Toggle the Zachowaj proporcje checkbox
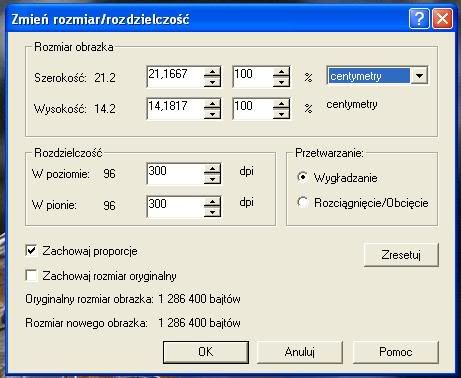This screenshot has height=378, width=461. [x=31, y=251]
